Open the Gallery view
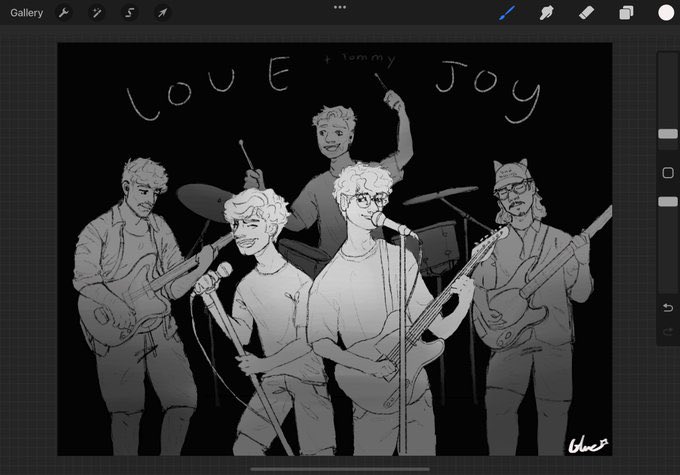This screenshot has height=475, width=680. coord(26,13)
